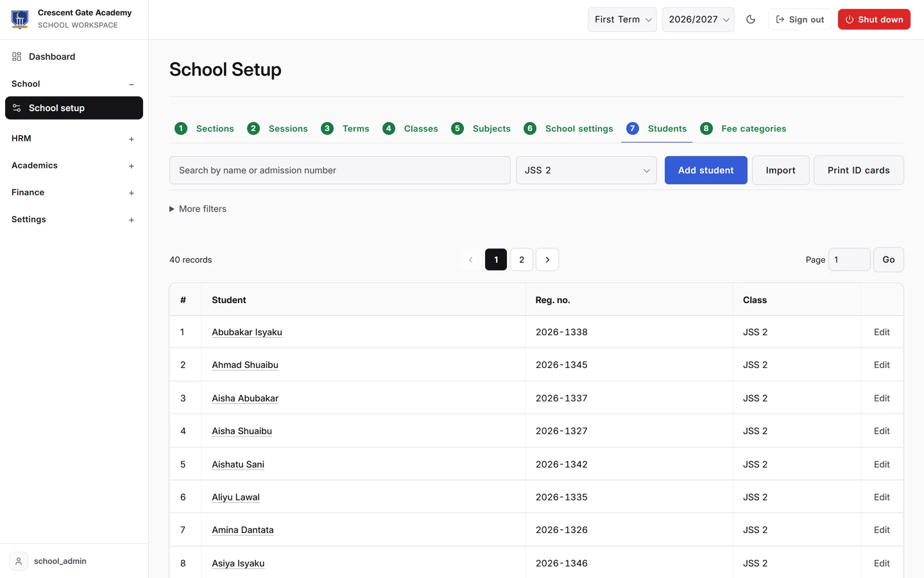Edit the Aisha Abubakar row

pyautogui.click(x=882, y=398)
